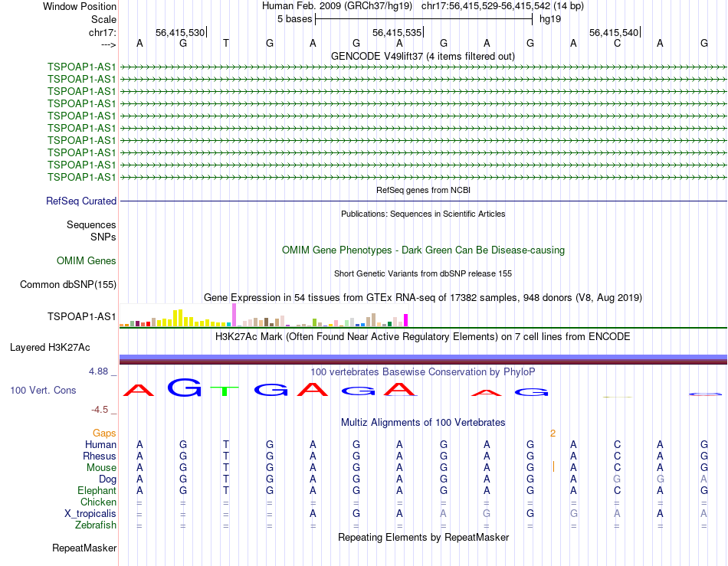This screenshot has height=566, width=728.
Task: Click the Zebrafish species label
Action: point(96,525)
